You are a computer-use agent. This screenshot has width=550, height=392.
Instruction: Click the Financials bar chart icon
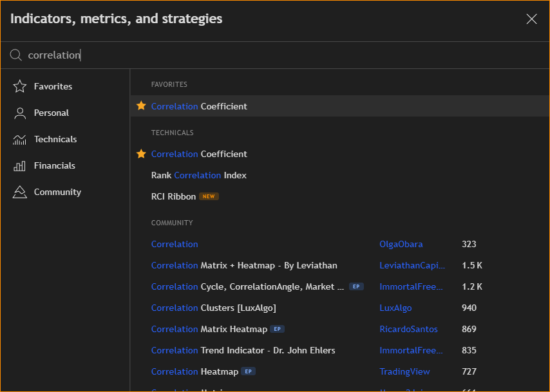pos(20,165)
